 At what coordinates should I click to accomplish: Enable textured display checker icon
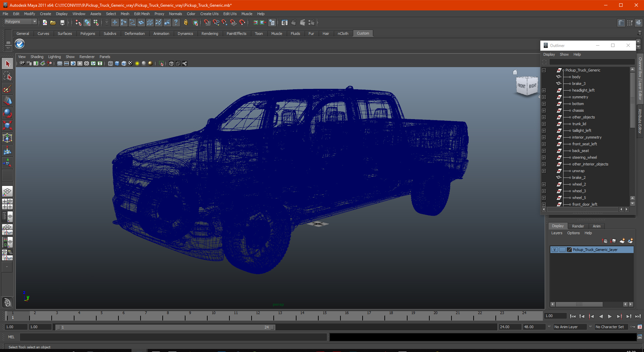130,63
